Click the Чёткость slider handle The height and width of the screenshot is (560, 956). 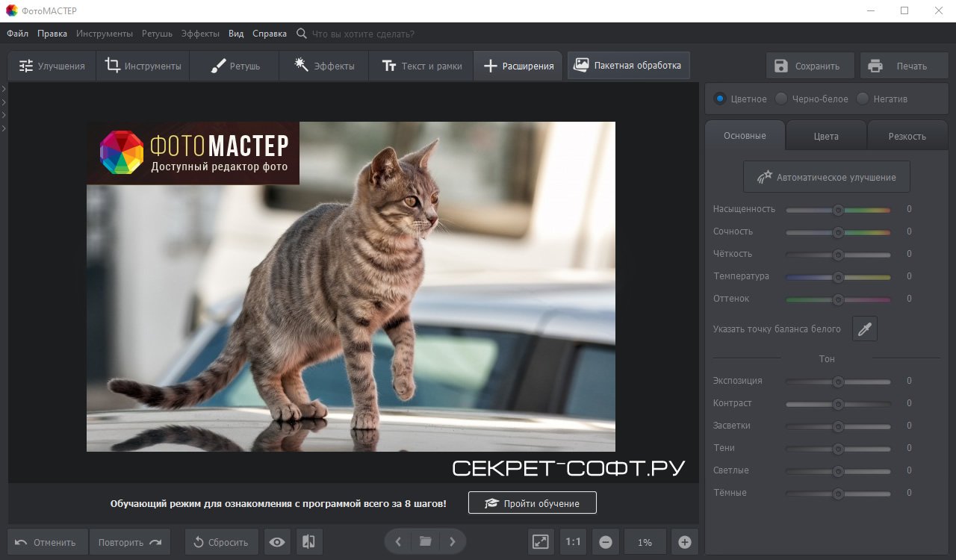tap(838, 255)
